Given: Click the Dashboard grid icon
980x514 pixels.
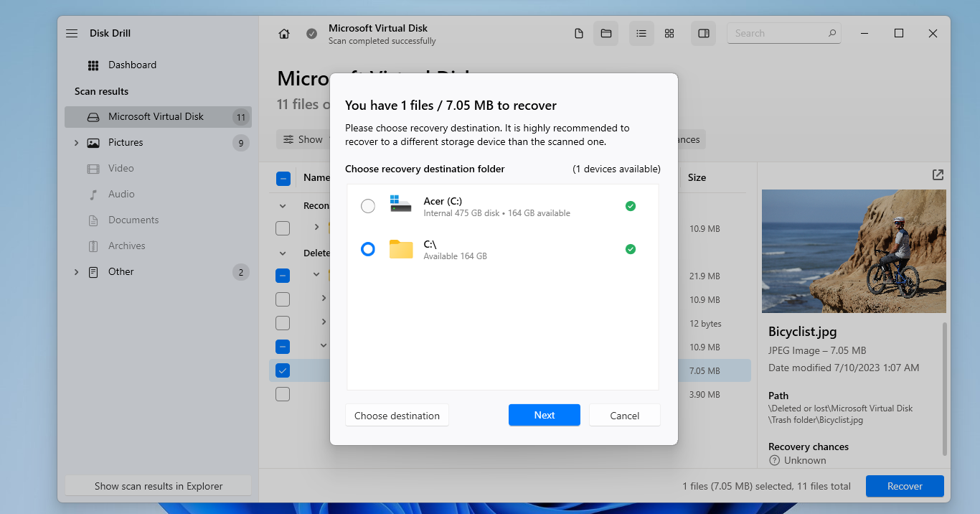Looking at the screenshot, I should 93,65.
